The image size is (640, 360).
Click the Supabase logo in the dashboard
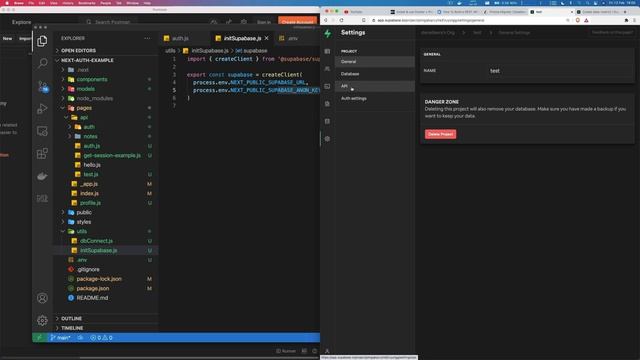(x=327, y=33)
